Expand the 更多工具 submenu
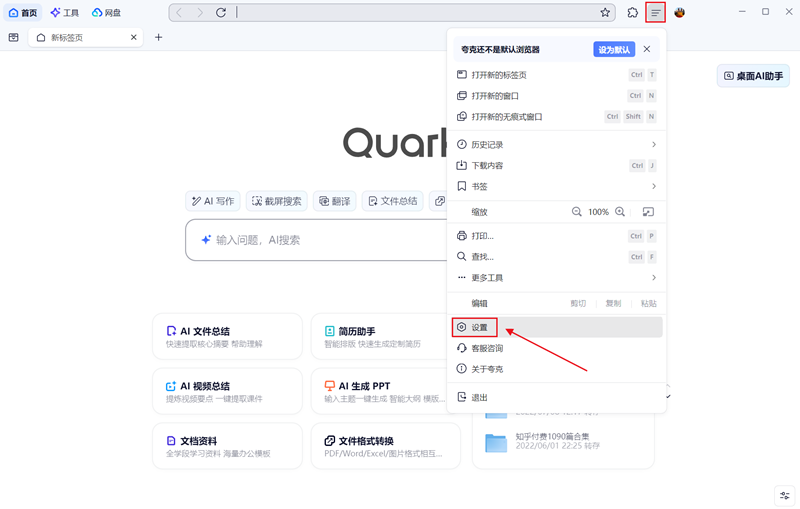800x509 pixels. click(557, 278)
